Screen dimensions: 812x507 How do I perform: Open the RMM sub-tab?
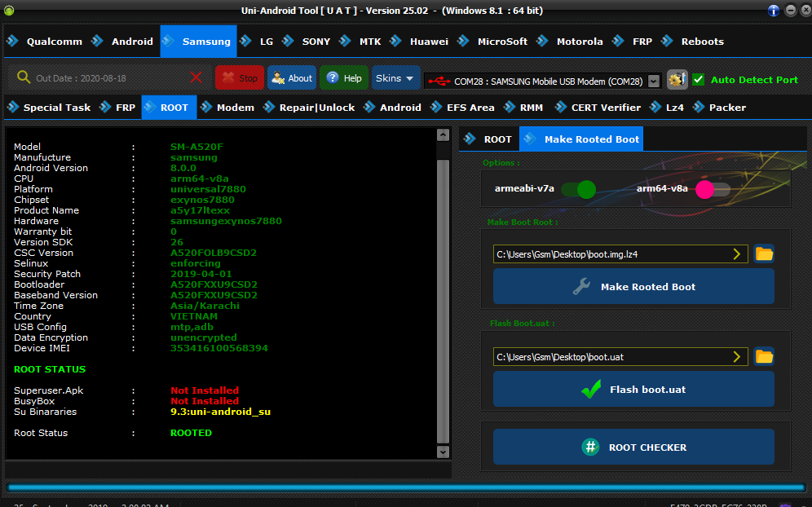[x=523, y=108]
